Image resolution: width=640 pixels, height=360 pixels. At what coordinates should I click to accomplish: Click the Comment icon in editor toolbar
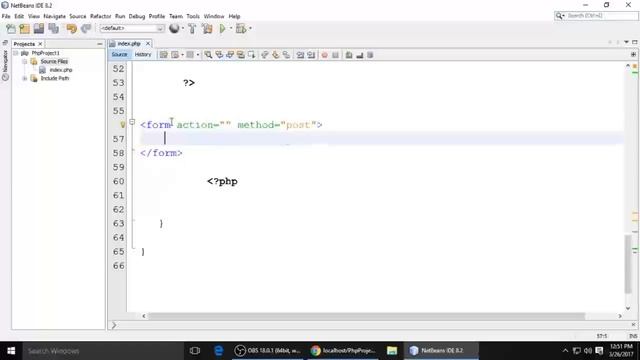click(349, 55)
